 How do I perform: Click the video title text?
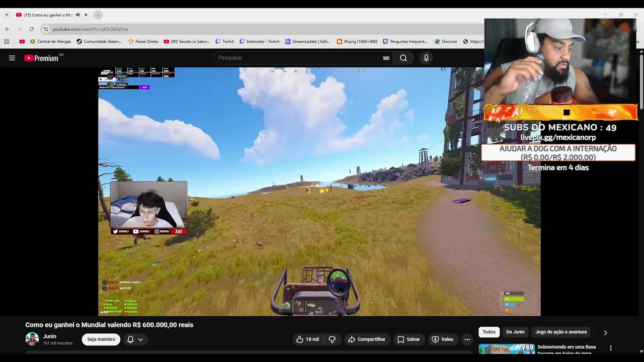coord(109,325)
